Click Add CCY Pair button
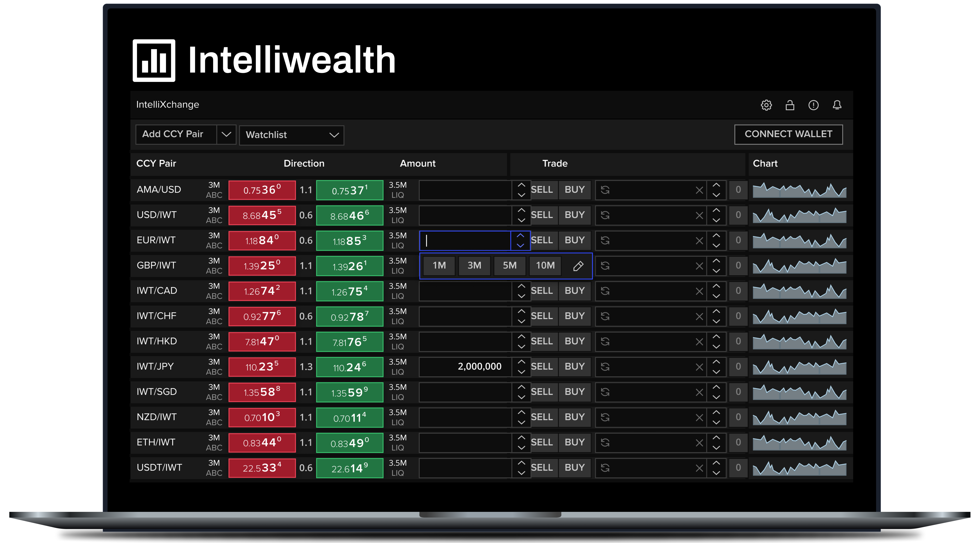The height and width of the screenshot is (543, 980). tap(176, 135)
